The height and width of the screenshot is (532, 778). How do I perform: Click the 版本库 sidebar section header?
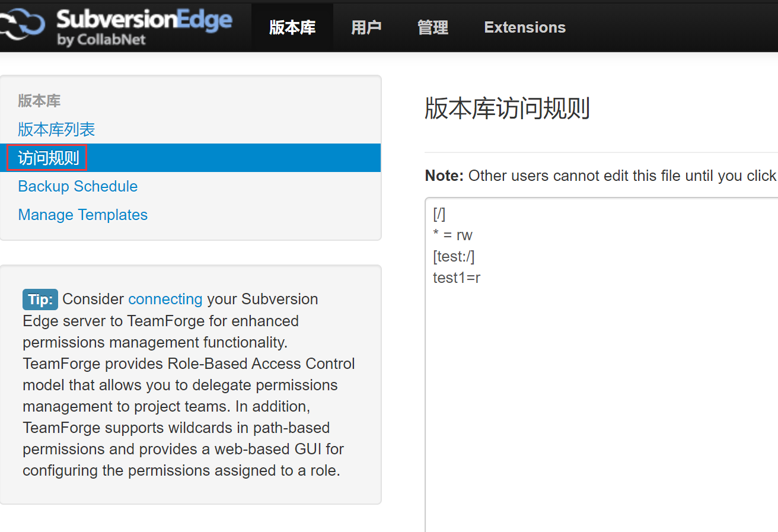pos(39,101)
